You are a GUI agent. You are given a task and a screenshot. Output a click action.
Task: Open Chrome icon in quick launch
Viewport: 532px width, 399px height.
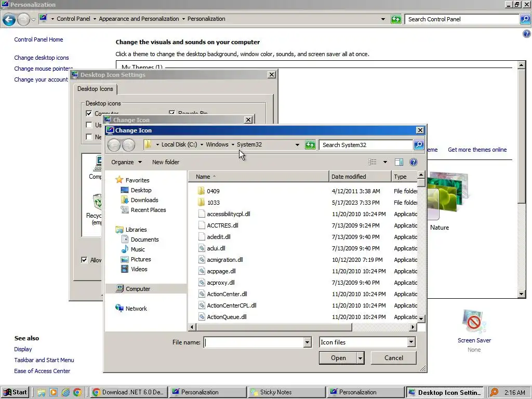tap(77, 392)
